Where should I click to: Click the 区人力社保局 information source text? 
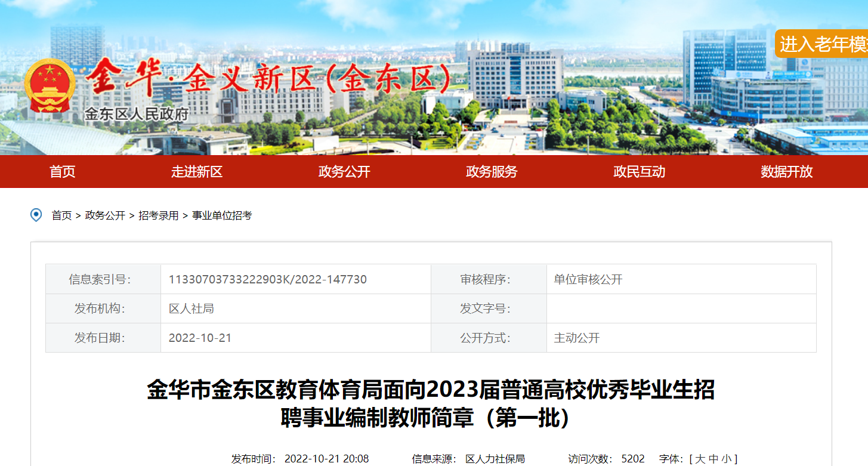click(495, 459)
